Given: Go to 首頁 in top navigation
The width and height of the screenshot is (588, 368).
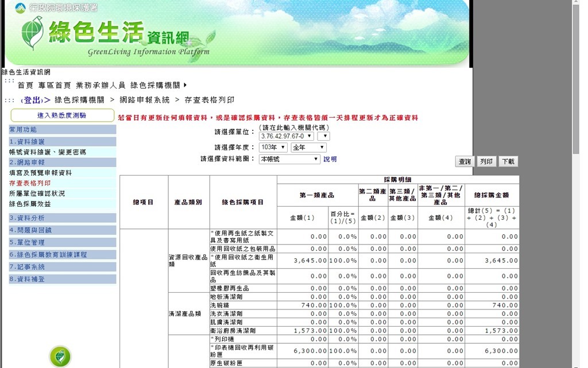Looking at the screenshot, I should pyautogui.click(x=25, y=85).
